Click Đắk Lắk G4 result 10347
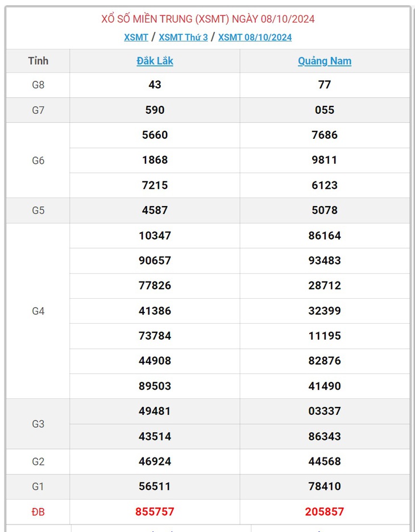Image resolution: width=415 pixels, height=532 pixels. coord(155,236)
